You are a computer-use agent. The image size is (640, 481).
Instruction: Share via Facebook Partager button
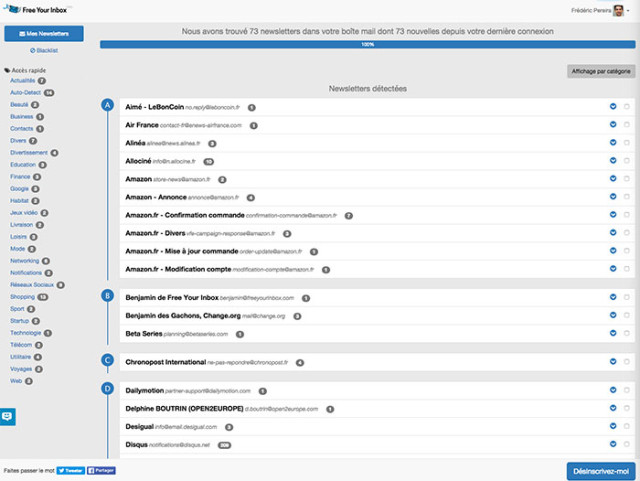pyautogui.click(x=101, y=470)
